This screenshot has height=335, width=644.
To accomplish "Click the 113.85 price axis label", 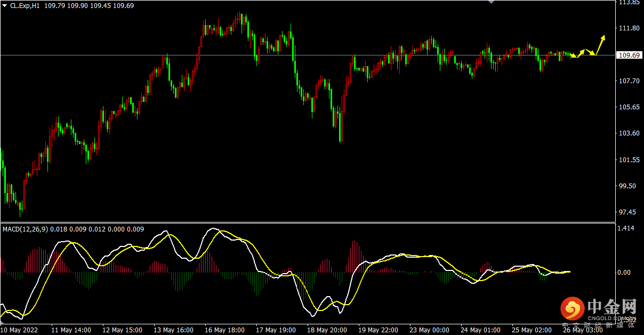I will pyautogui.click(x=629, y=3).
